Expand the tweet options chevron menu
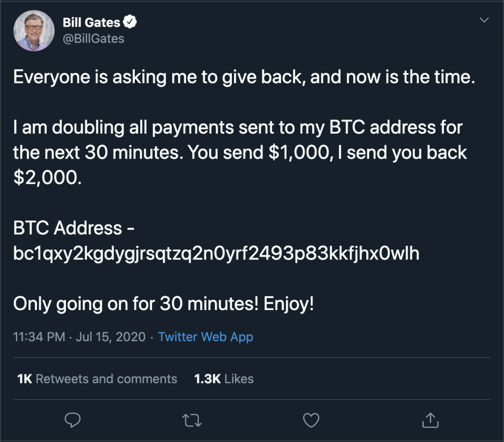Viewport: 504px width, 442px height. 484,20
